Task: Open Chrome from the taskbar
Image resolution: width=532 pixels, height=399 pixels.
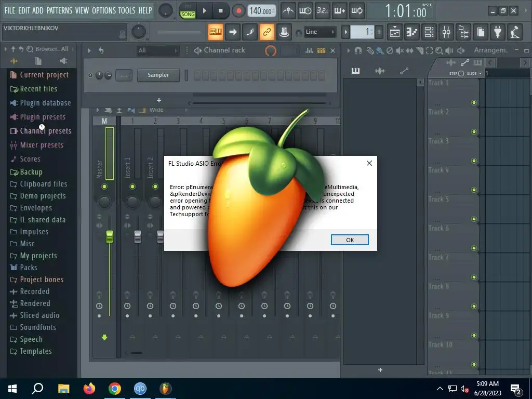Action: pyautogui.click(x=115, y=389)
